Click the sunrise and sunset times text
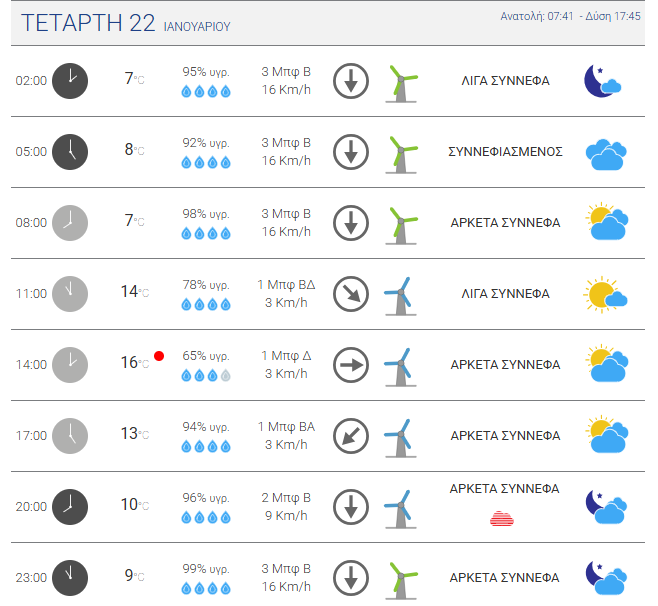The width and height of the screenshot is (658, 606). coord(570,16)
